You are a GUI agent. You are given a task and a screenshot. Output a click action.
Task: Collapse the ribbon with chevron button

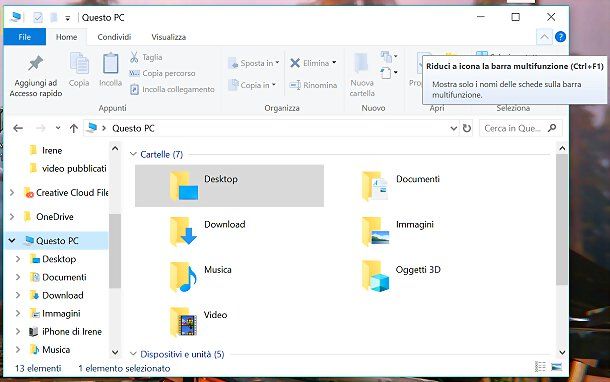pyautogui.click(x=544, y=37)
